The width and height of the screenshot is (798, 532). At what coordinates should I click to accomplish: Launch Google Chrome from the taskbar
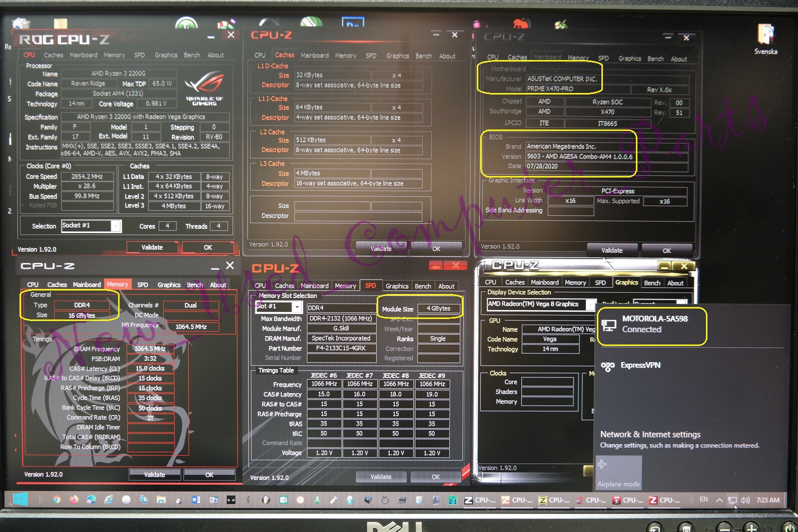[x=57, y=499]
